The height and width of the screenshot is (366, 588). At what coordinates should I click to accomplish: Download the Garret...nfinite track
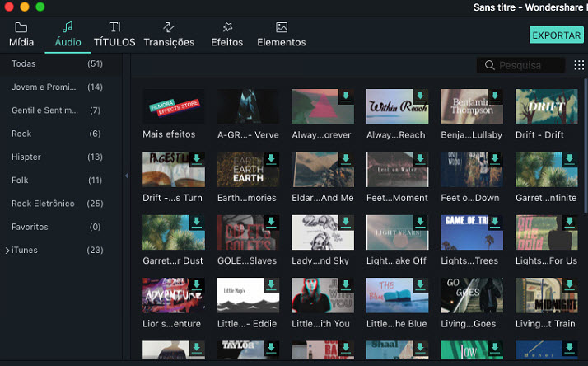click(570, 159)
